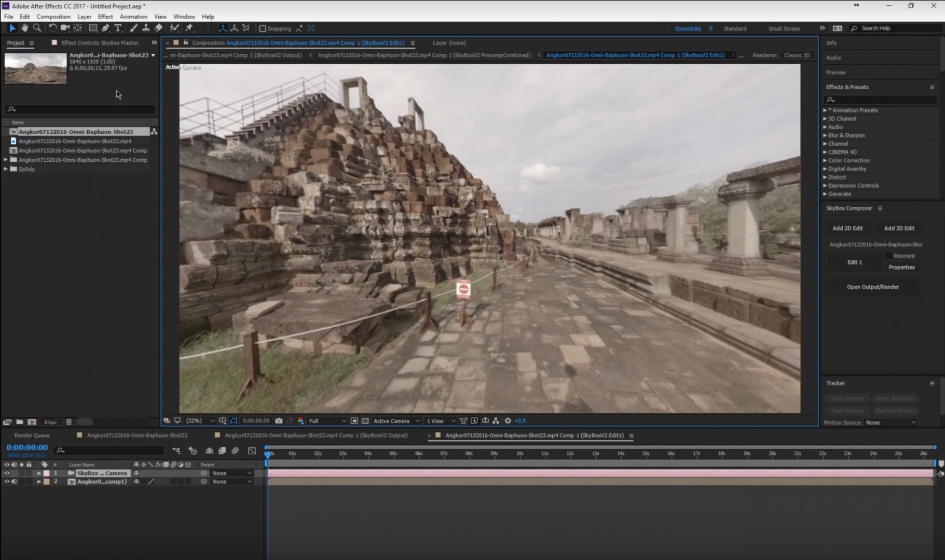
Task: Enable the Snapping checkbox
Action: pyautogui.click(x=263, y=28)
